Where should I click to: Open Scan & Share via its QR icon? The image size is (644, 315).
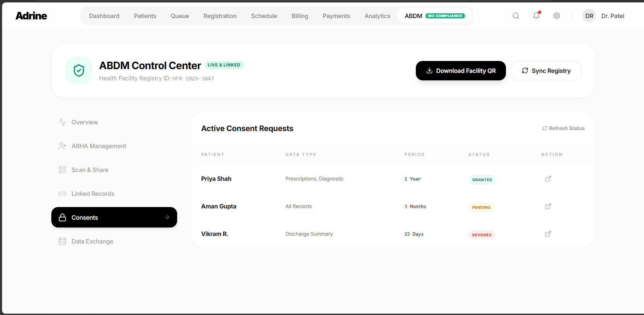[62, 170]
